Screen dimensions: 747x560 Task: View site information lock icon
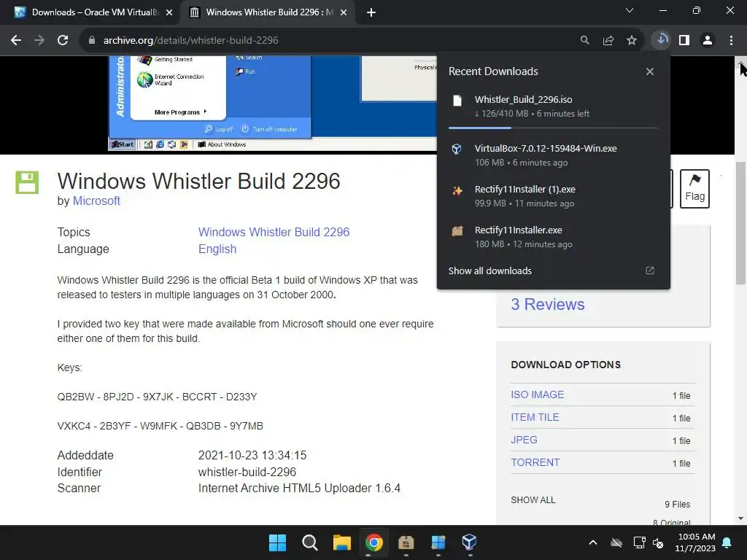(x=91, y=41)
